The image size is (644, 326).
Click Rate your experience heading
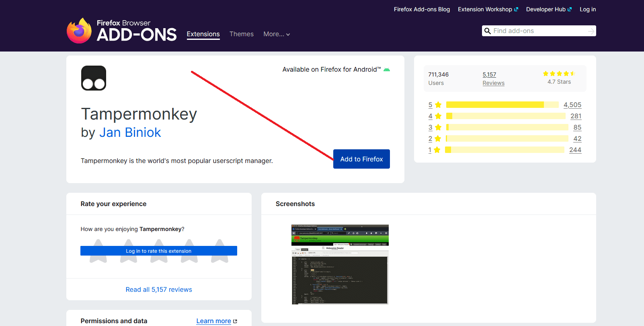tap(113, 204)
